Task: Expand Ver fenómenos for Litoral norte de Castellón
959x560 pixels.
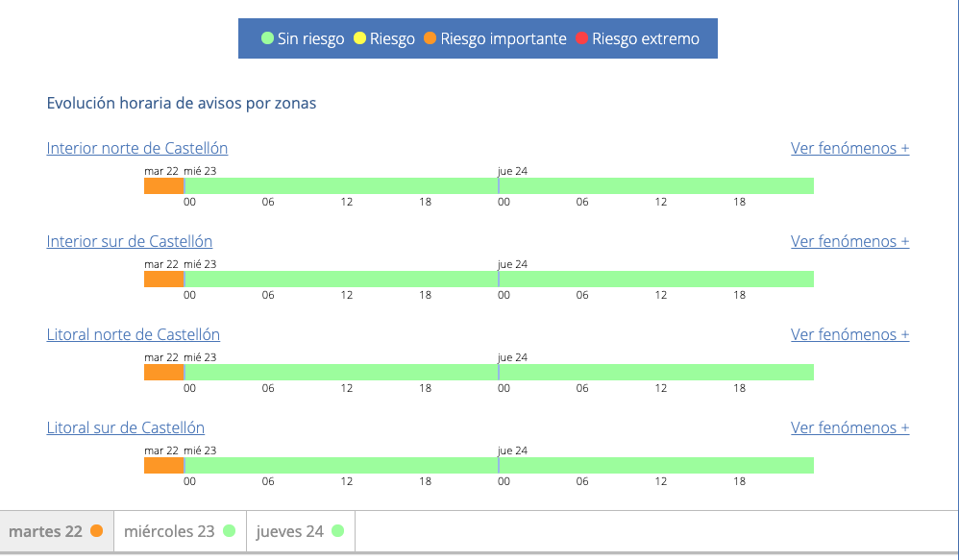Action: click(x=849, y=334)
